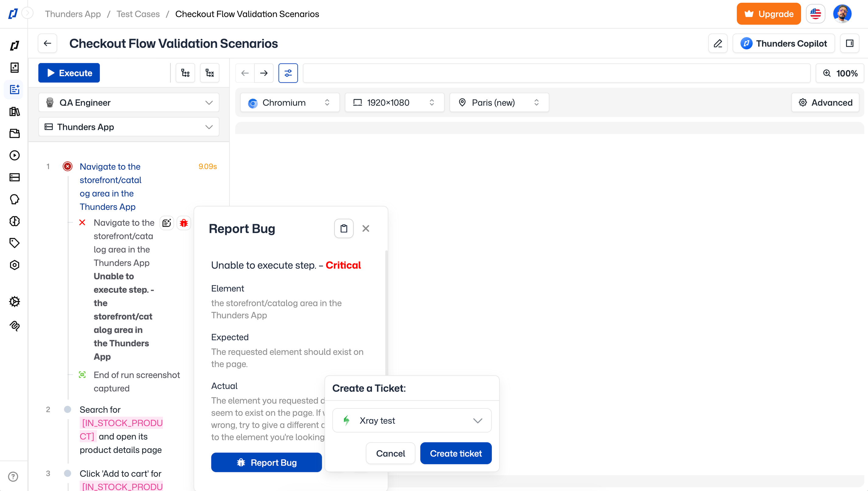The image size is (868, 491).
Task: Open the Chromium browser selector
Action: (x=289, y=103)
